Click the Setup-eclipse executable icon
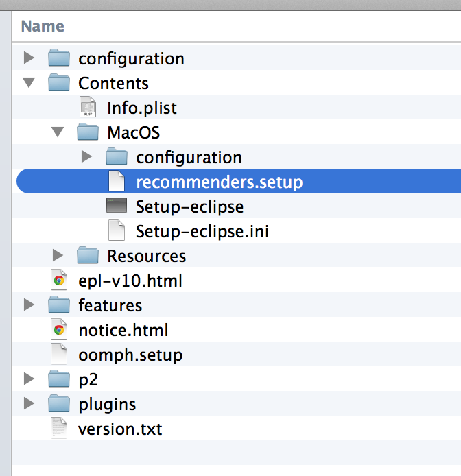The image size is (461, 476). click(x=117, y=205)
